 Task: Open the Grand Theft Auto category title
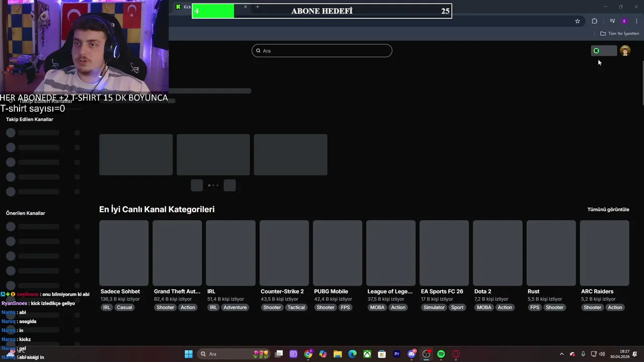177,292
